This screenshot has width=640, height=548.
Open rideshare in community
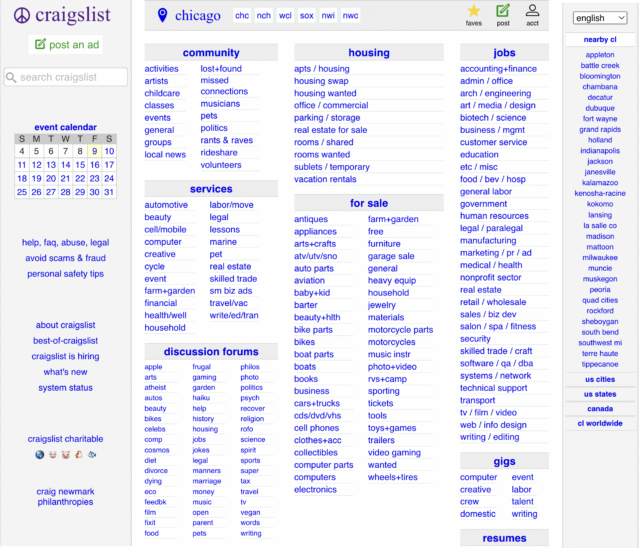click(219, 153)
